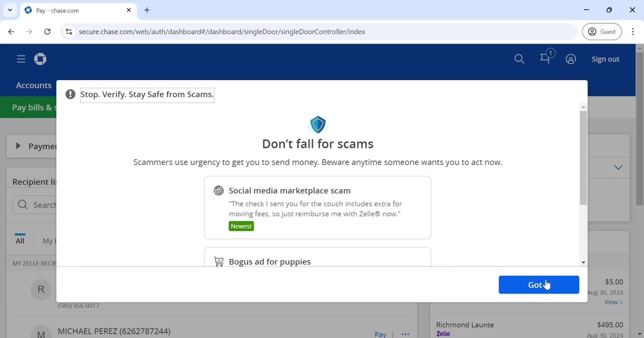644x338 pixels.
Task: Click the shopping cart icon for bogus ad
Action: point(218,261)
